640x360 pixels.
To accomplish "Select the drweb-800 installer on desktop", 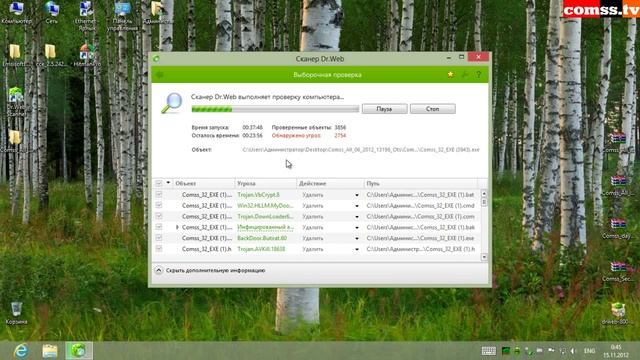I will pyautogui.click(x=618, y=314).
